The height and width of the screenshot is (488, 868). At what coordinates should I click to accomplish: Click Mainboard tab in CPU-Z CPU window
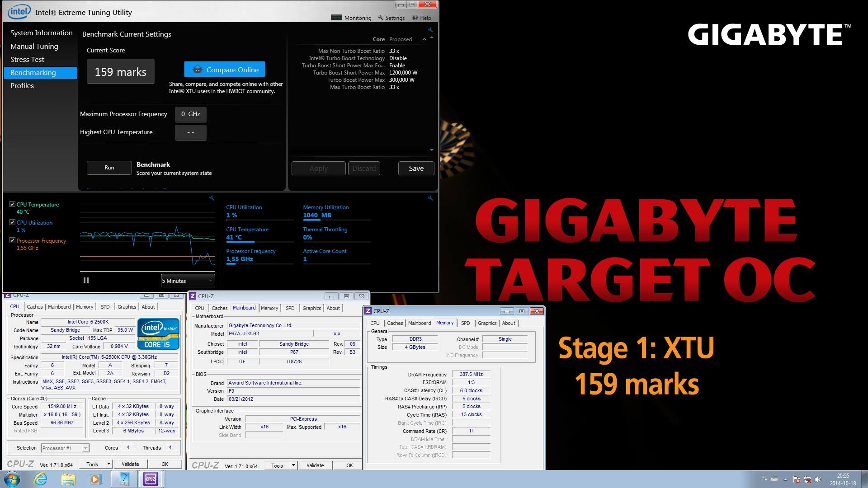click(59, 307)
